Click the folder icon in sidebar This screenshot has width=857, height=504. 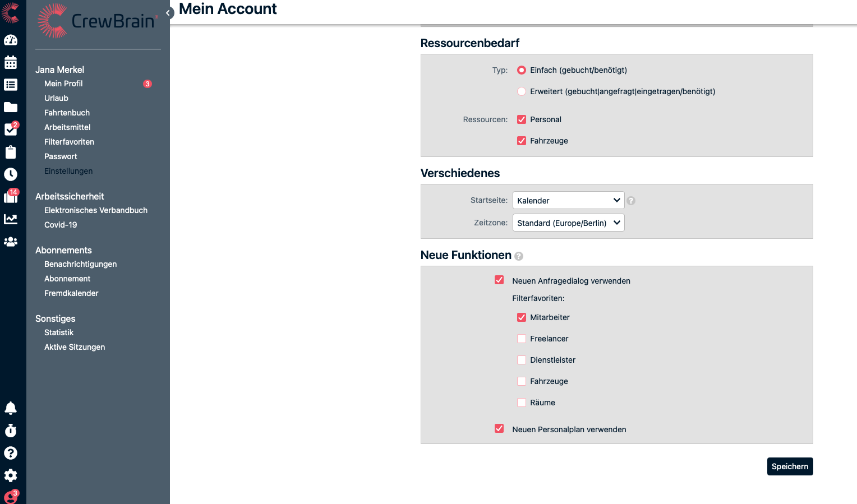[11, 107]
